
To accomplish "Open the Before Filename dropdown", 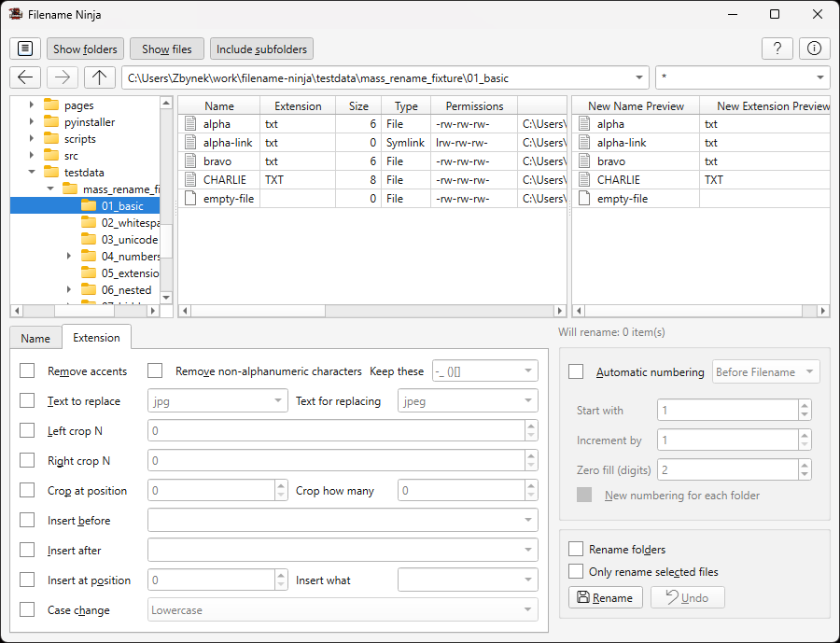I will click(765, 370).
